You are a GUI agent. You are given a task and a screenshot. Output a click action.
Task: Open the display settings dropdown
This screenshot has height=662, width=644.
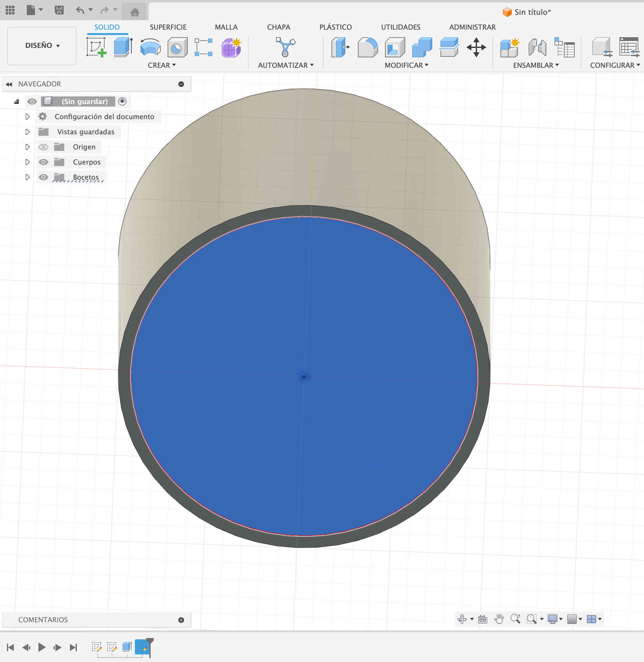click(x=555, y=619)
